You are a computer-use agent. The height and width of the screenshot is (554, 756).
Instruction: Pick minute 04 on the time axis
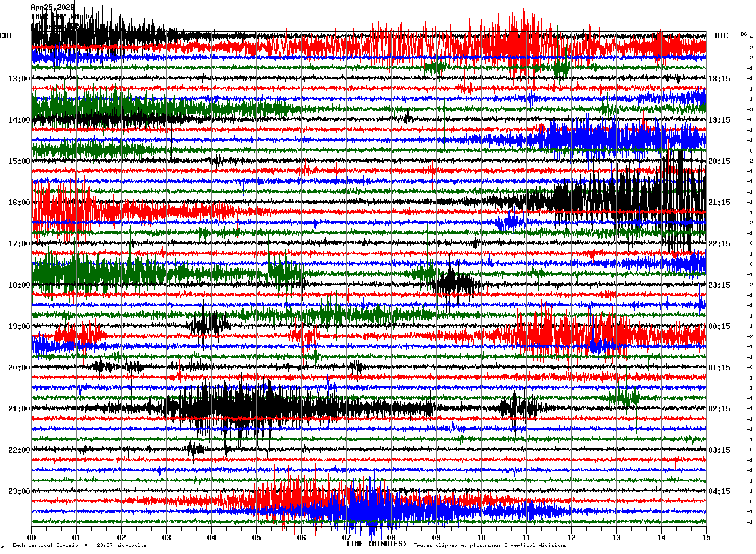click(211, 537)
